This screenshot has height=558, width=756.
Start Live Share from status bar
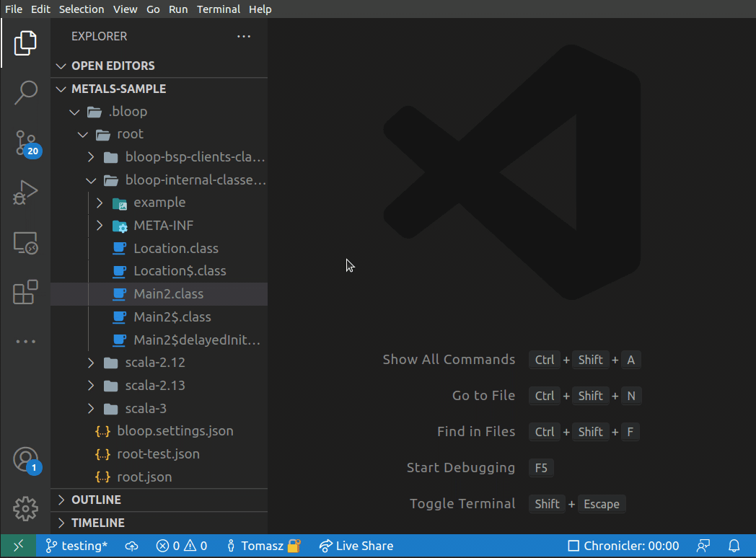tap(356, 546)
